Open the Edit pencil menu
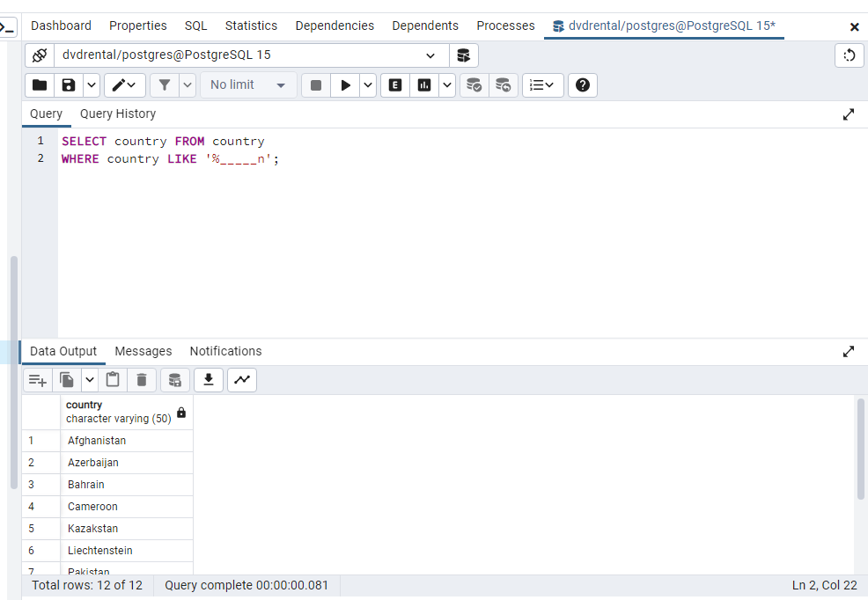The image size is (868, 600). tap(124, 85)
